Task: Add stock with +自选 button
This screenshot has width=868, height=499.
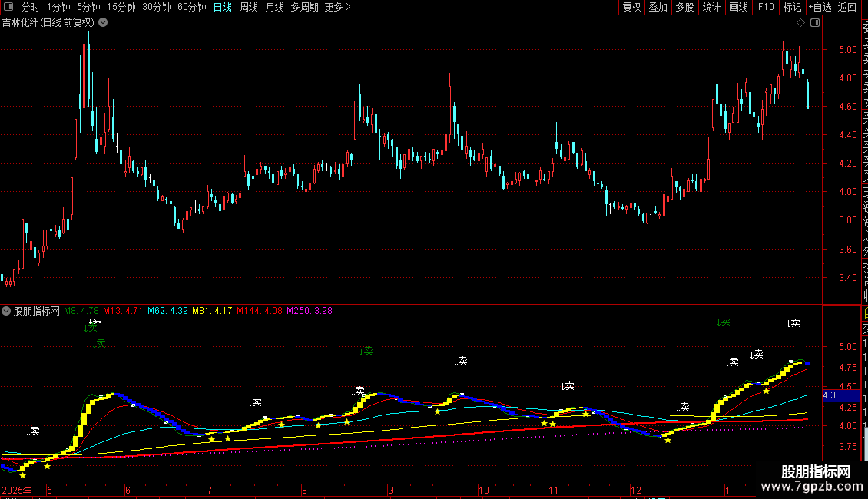Action: 820,7
